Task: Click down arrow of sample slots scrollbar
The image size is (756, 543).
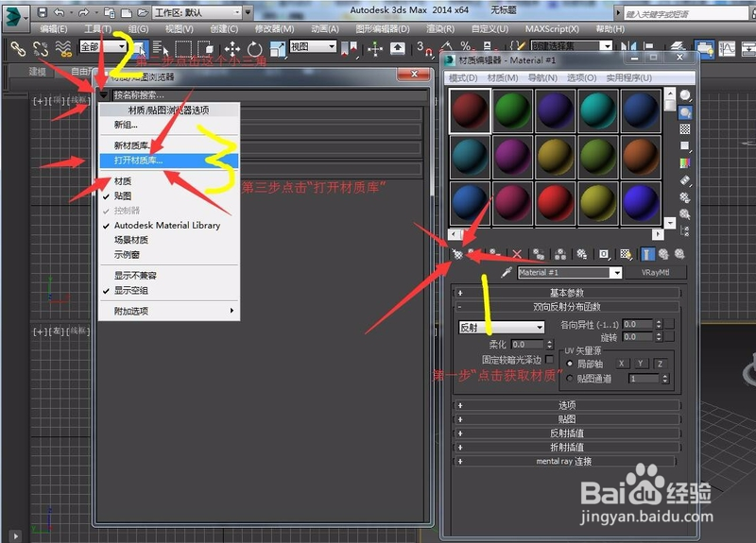Action: (x=670, y=223)
